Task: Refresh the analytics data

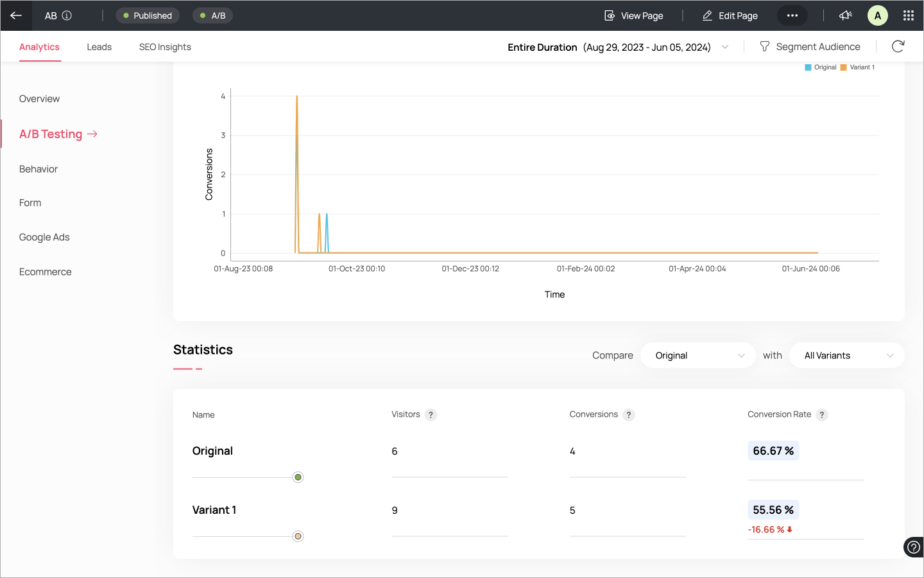Action: pyautogui.click(x=898, y=46)
